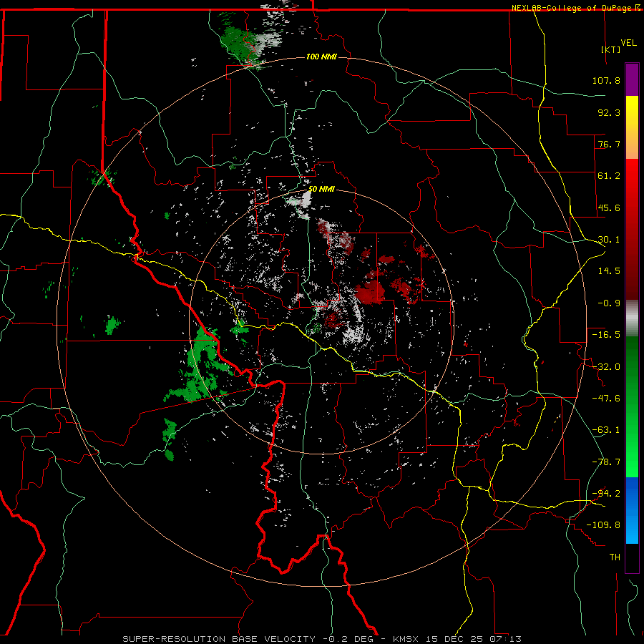Click the NEXLAB-College of DuPage credit text
Image resolution: width=644 pixels, height=644 pixels.
[571, 8]
